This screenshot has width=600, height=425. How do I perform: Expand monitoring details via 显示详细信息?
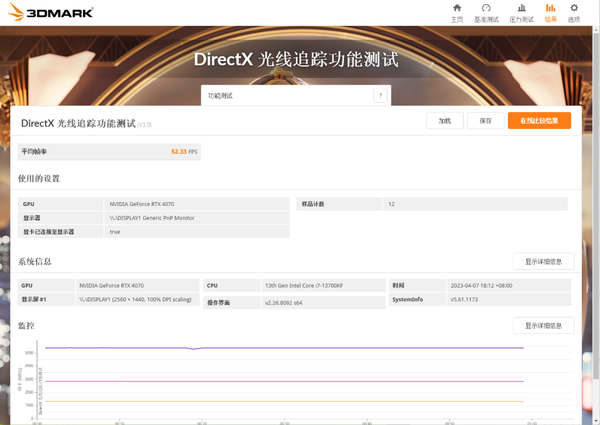(x=543, y=326)
